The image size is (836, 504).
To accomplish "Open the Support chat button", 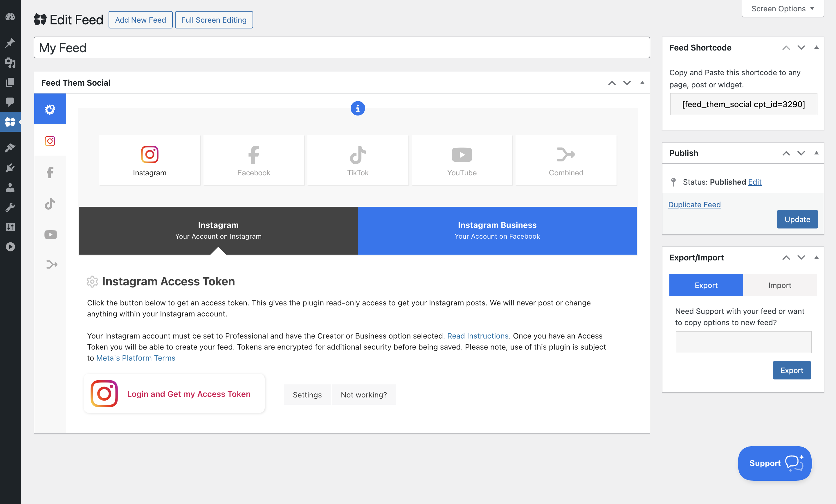I will tap(774, 463).
